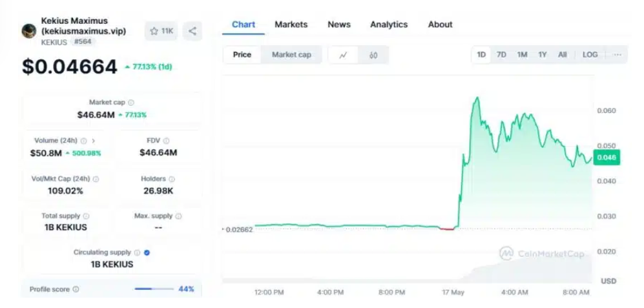
Task: Click the 0.046 current price label
Action: point(607,158)
